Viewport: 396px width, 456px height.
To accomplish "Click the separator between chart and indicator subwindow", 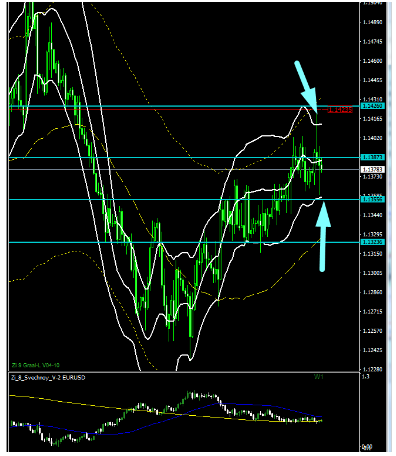I will tap(184, 372).
